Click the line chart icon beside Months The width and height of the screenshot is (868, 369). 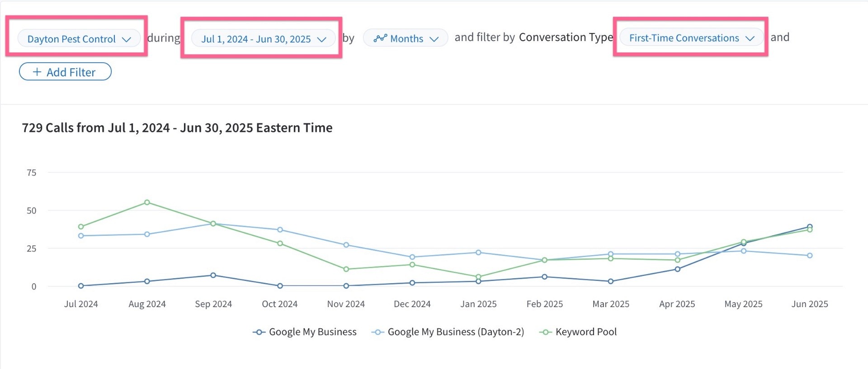[380, 38]
